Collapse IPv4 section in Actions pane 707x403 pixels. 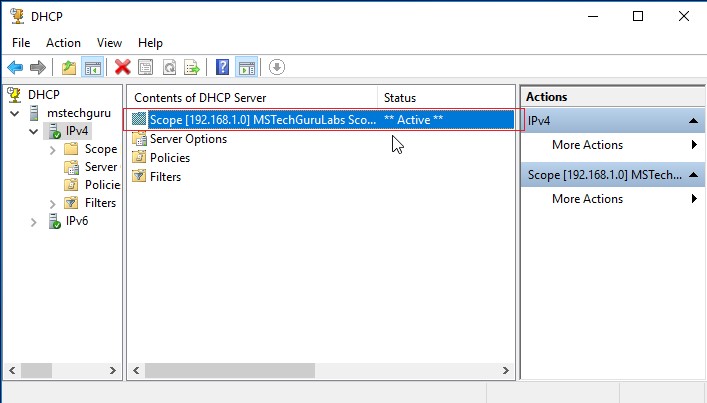[x=693, y=120]
